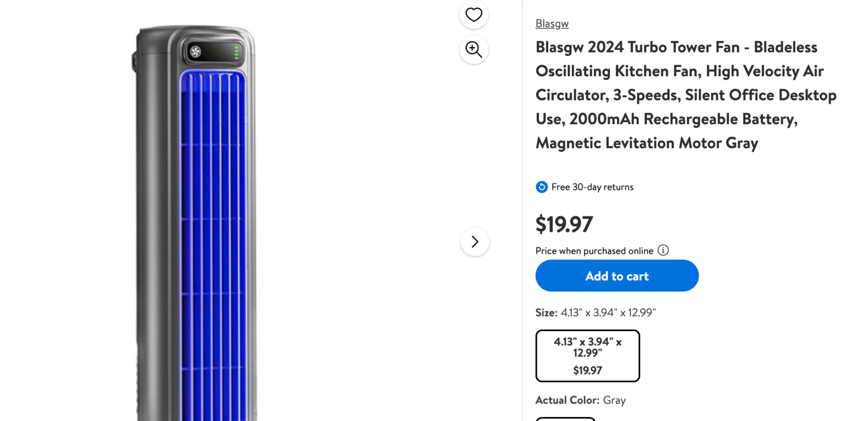This screenshot has width=868, height=421.
Task: Click the blue 30-day returns circular icon
Action: pyautogui.click(x=541, y=186)
